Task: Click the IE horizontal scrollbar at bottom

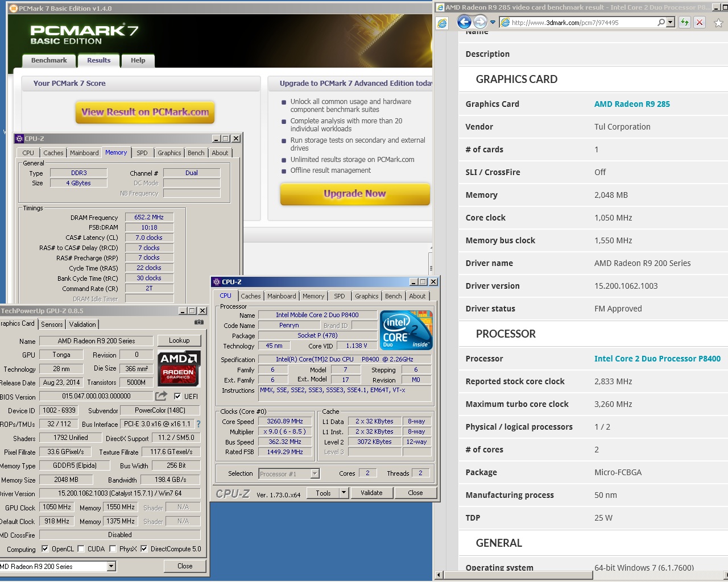Action: (x=518, y=576)
